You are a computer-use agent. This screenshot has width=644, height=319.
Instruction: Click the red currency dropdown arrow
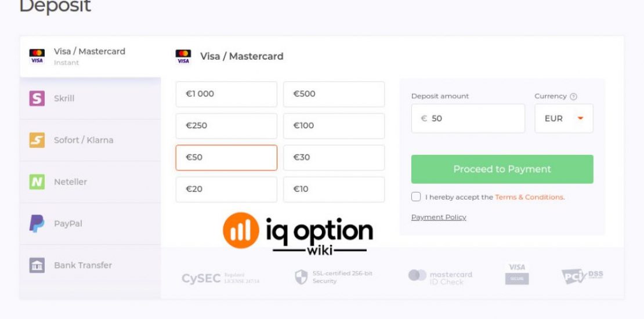[580, 118]
